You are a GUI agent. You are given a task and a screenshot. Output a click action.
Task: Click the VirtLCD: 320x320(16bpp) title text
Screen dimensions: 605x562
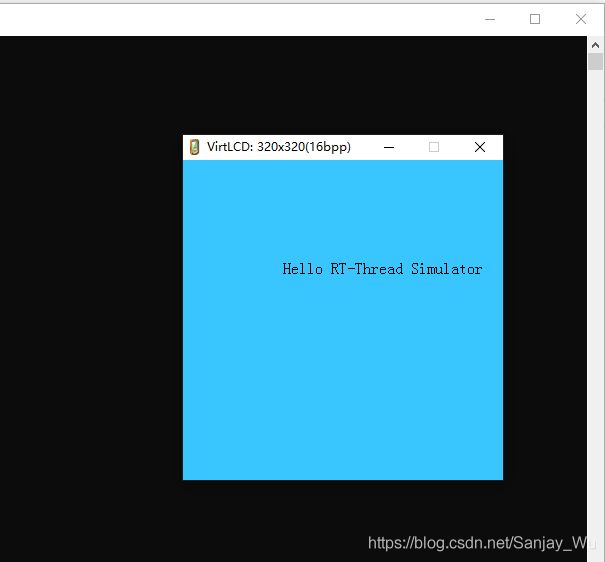point(279,147)
